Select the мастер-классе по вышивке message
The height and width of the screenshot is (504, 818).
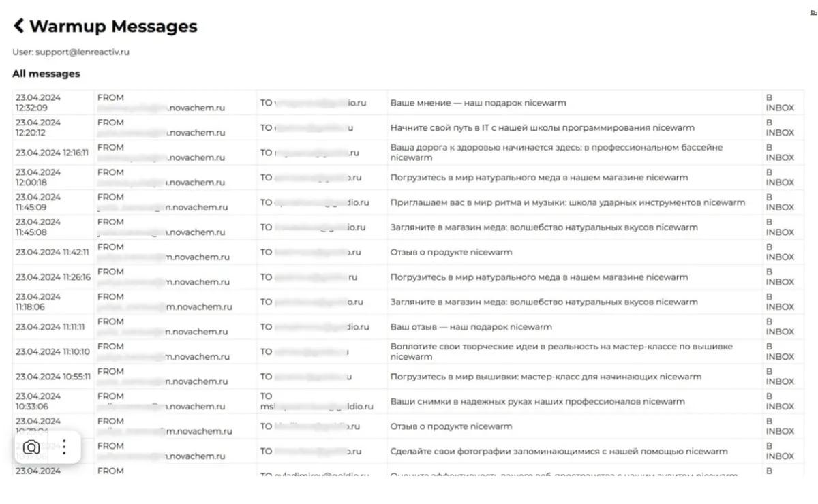(408, 351)
